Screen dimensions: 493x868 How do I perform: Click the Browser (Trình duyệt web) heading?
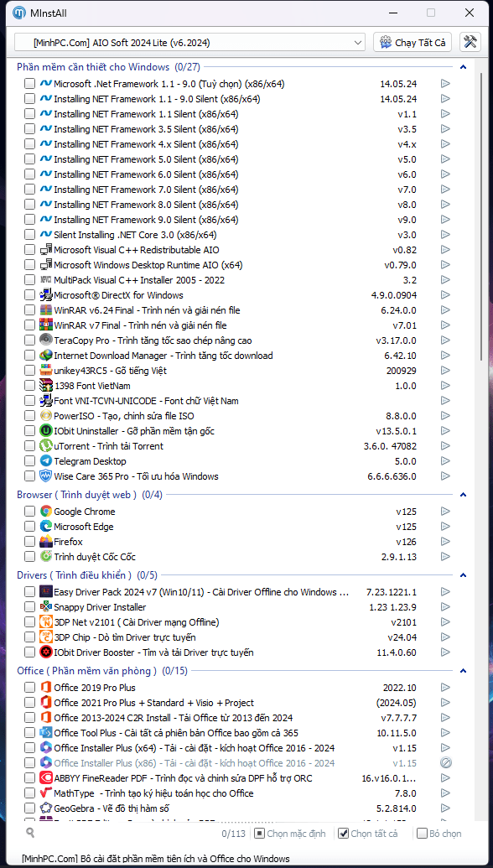pyautogui.click(x=77, y=494)
